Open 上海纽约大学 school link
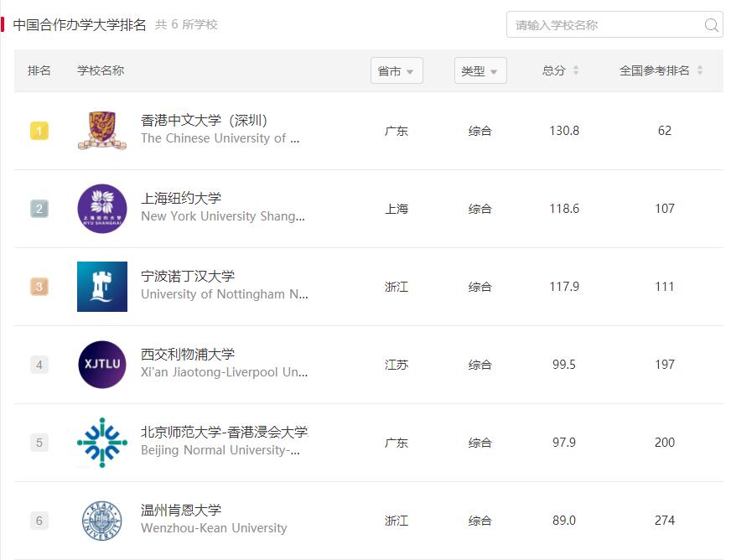Viewport: 731px width, 560px height. click(181, 198)
